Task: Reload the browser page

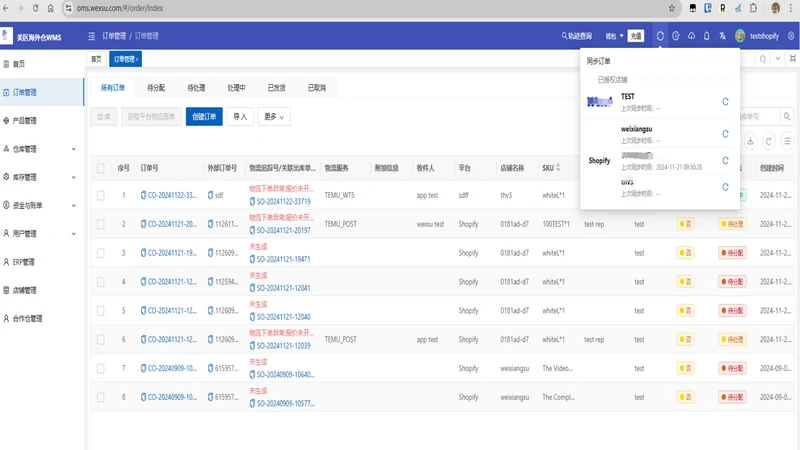Action: [35, 8]
